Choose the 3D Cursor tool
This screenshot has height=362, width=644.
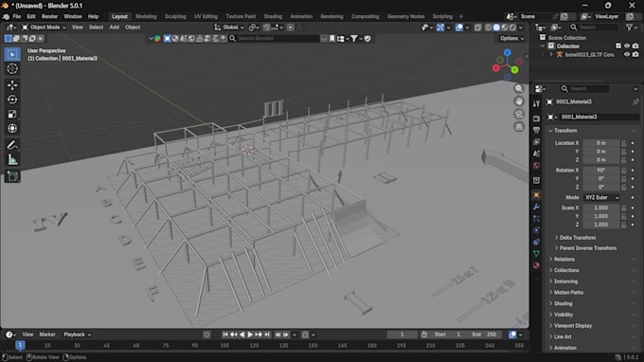coord(12,68)
